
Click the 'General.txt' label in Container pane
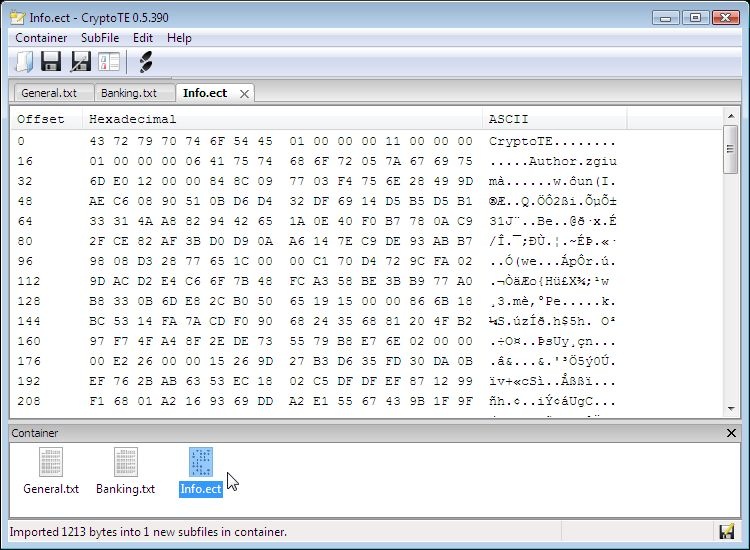coord(51,489)
